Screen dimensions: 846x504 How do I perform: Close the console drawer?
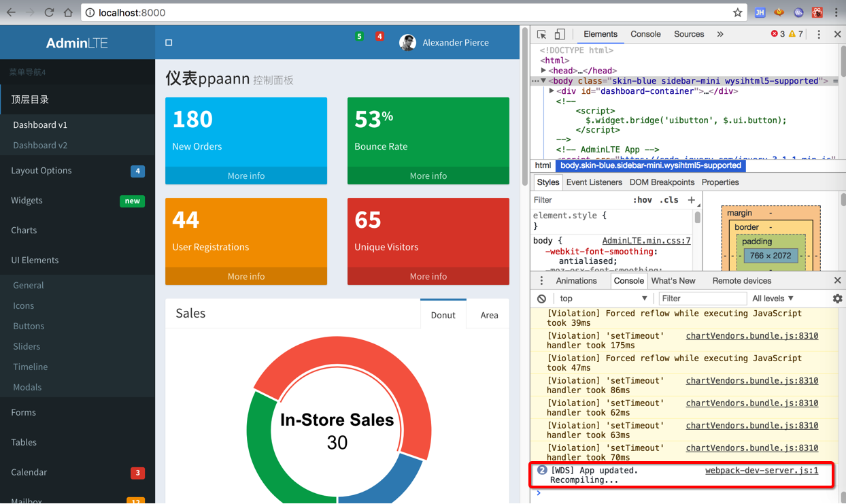pyautogui.click(x=837, y=280)
